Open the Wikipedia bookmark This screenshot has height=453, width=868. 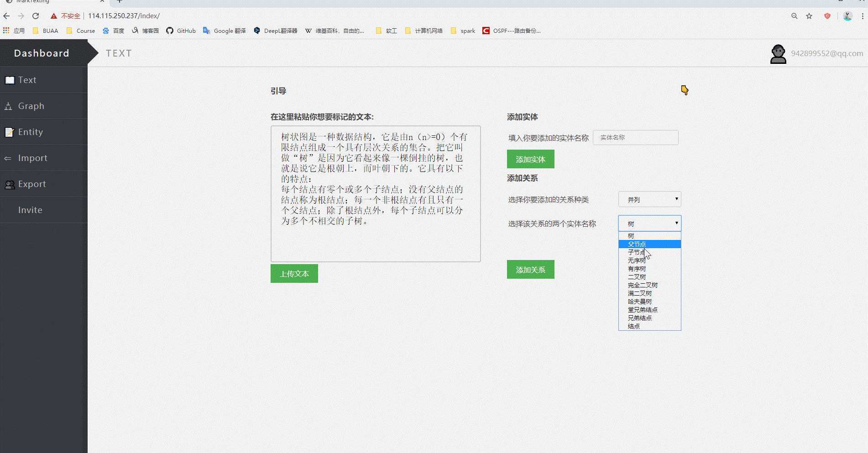[335, 31]
